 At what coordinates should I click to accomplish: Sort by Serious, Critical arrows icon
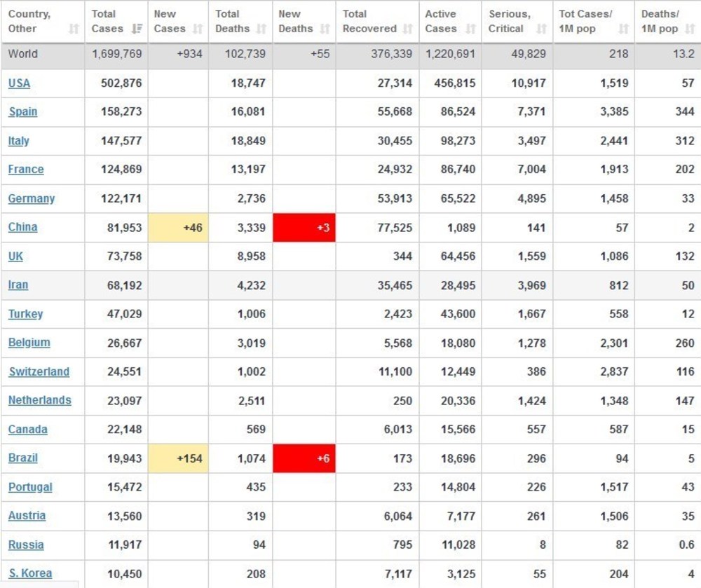click(541, 29)
